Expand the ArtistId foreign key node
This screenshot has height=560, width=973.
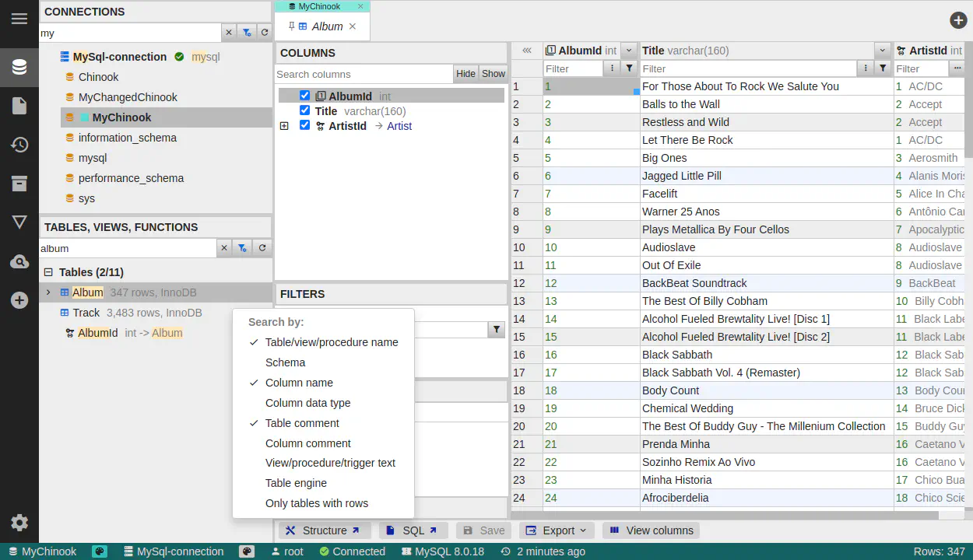tap(284, 126)
